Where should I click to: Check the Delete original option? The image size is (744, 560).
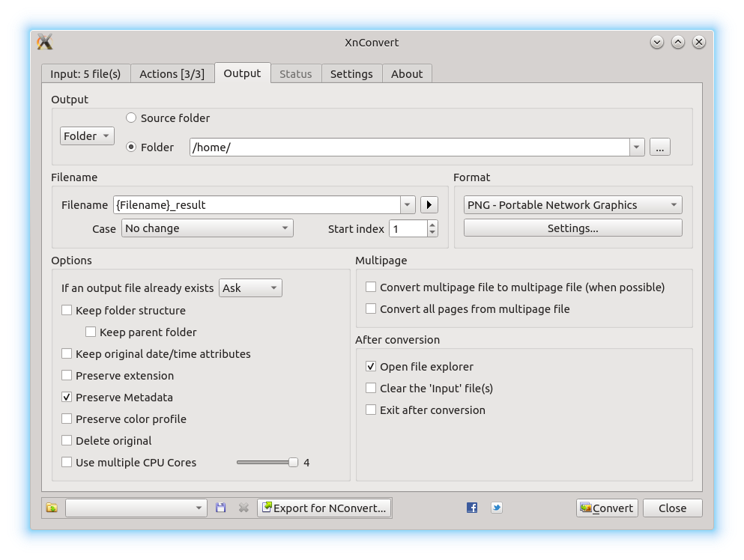click(x=67, y=440)
